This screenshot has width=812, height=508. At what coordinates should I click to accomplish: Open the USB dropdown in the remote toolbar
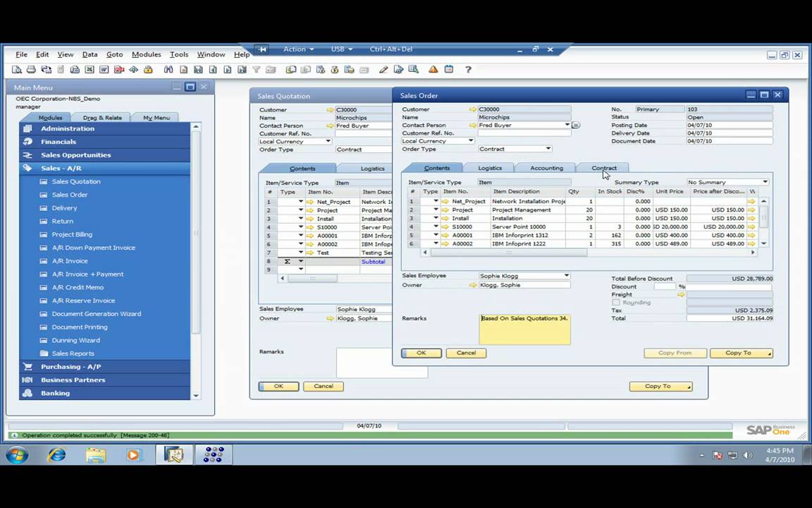coord(342,49)
